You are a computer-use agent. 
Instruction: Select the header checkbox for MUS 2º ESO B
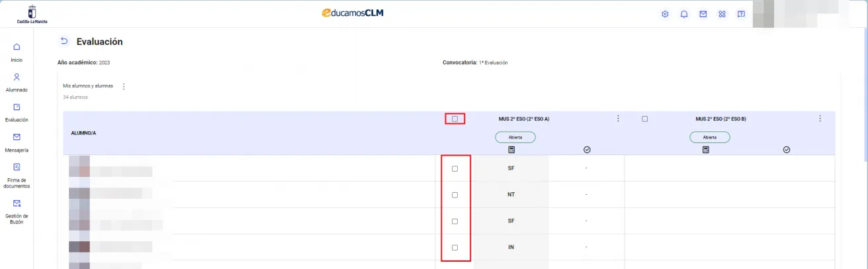click(644, 119)
